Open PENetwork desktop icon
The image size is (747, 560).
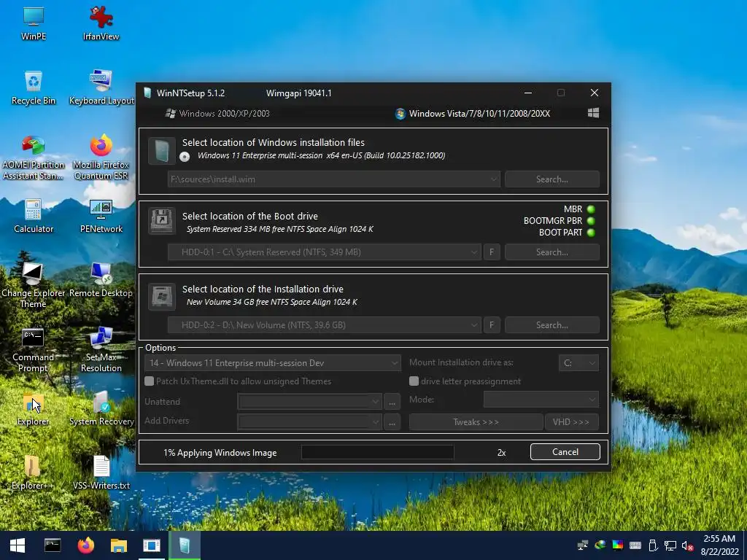click(x=101, y=216)
